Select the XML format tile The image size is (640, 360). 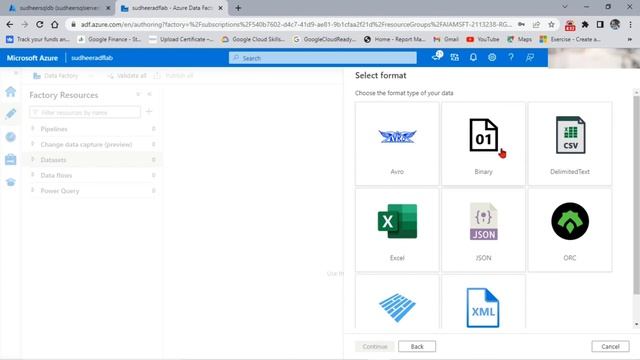[x=483, y=302]
